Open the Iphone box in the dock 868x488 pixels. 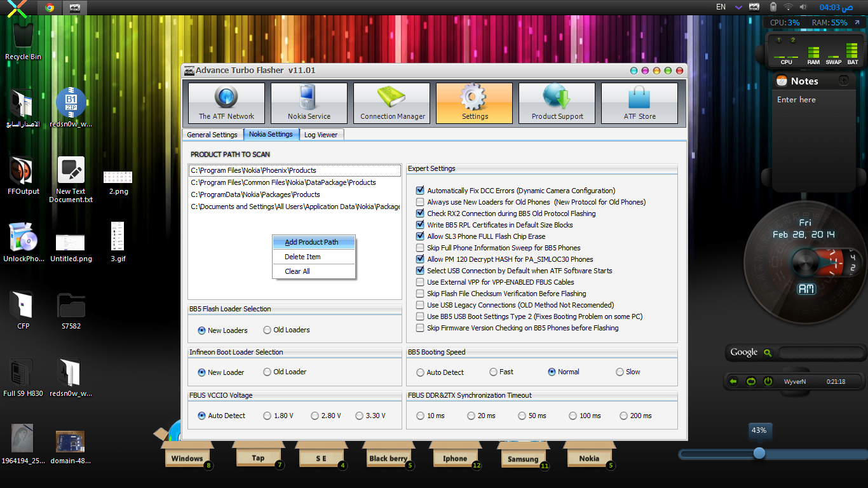click(455, 456)
